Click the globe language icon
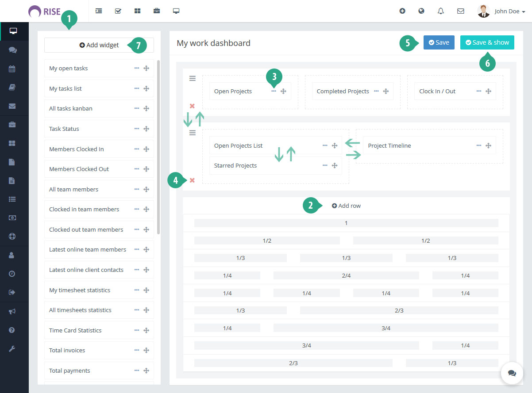The height and width of the screenshot is (393, 532). 421,11
